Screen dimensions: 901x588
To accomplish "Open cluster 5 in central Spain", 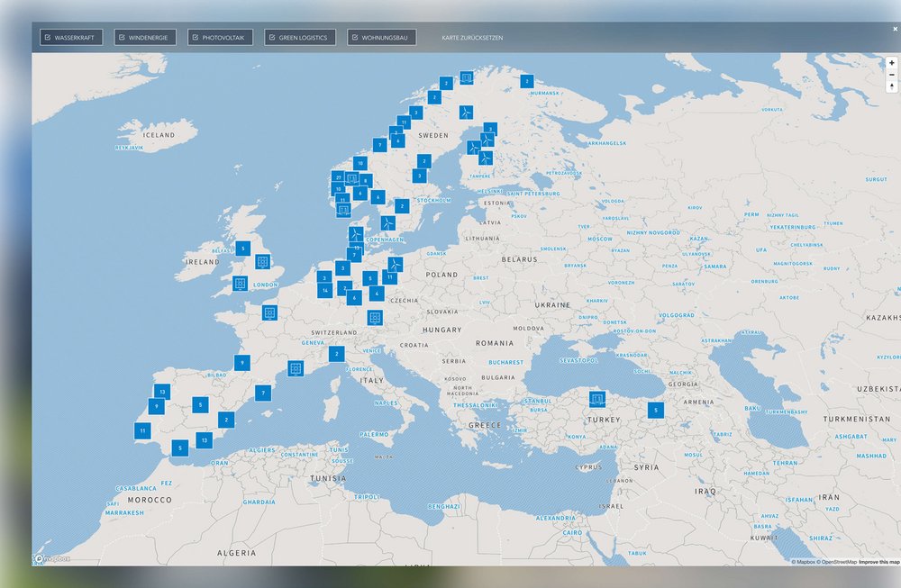I will click(x=200, y=405).
